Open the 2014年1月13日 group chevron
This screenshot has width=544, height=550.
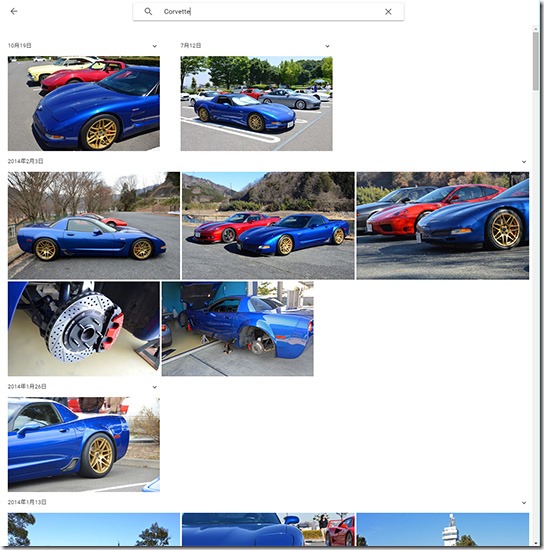(524, 503)
